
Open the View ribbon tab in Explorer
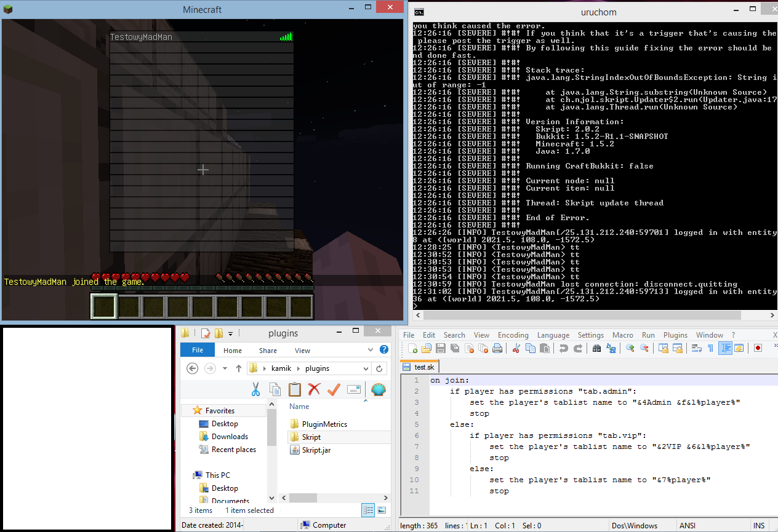[x=302, y=351]
